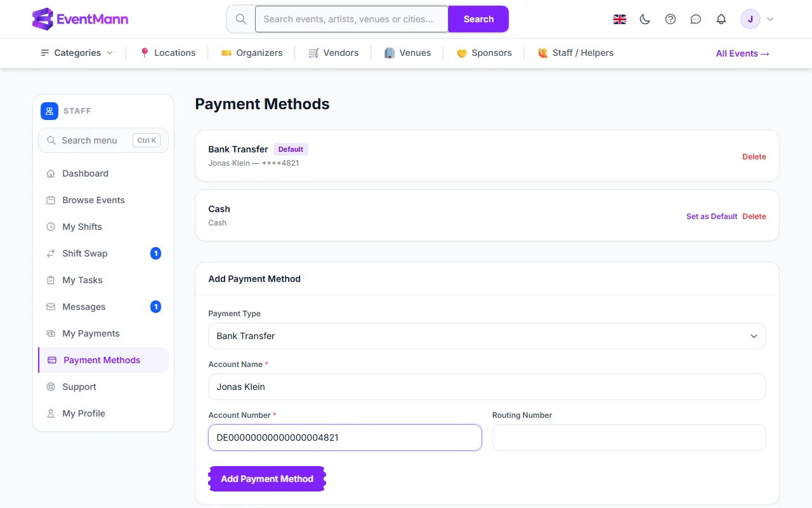Toggle dark mode with the moon icon
This screenshot has height=508, width=812.
pos(645,19)
